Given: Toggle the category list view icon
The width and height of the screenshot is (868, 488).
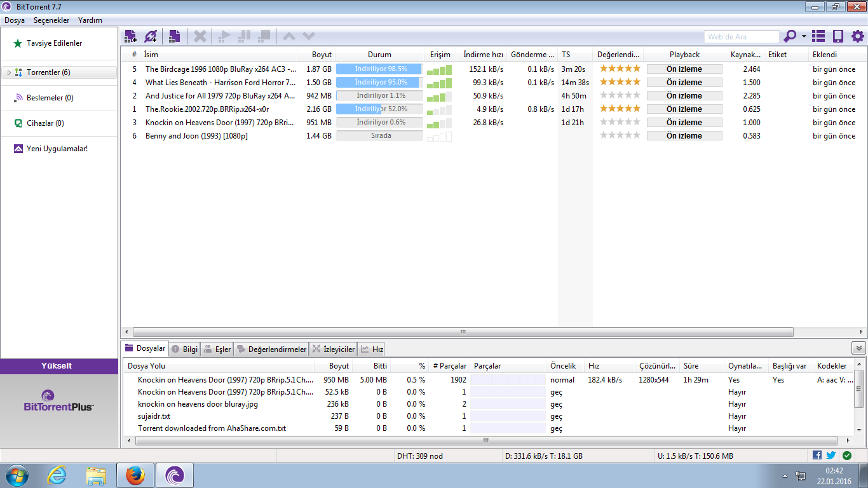Looking at the screenshot, I should [818, 36].
